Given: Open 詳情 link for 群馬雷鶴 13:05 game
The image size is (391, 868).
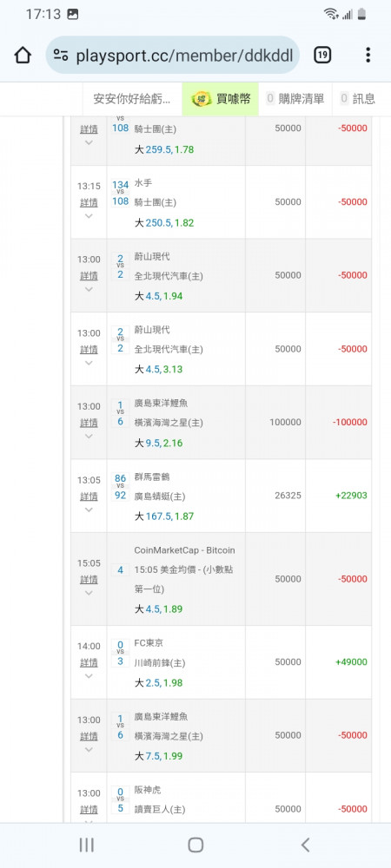Looking at the screenshot, I should 89,496.
